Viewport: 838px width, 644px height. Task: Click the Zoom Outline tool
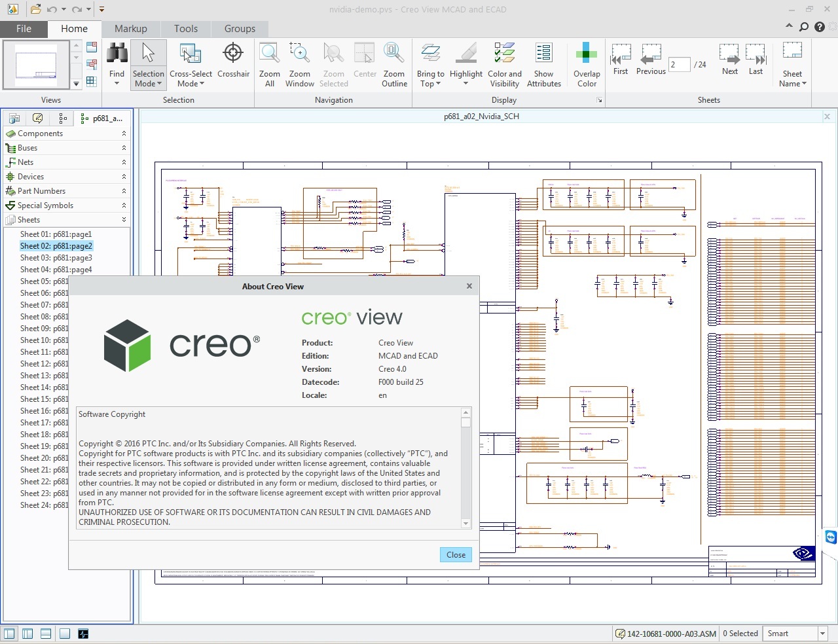click(394, 53)
